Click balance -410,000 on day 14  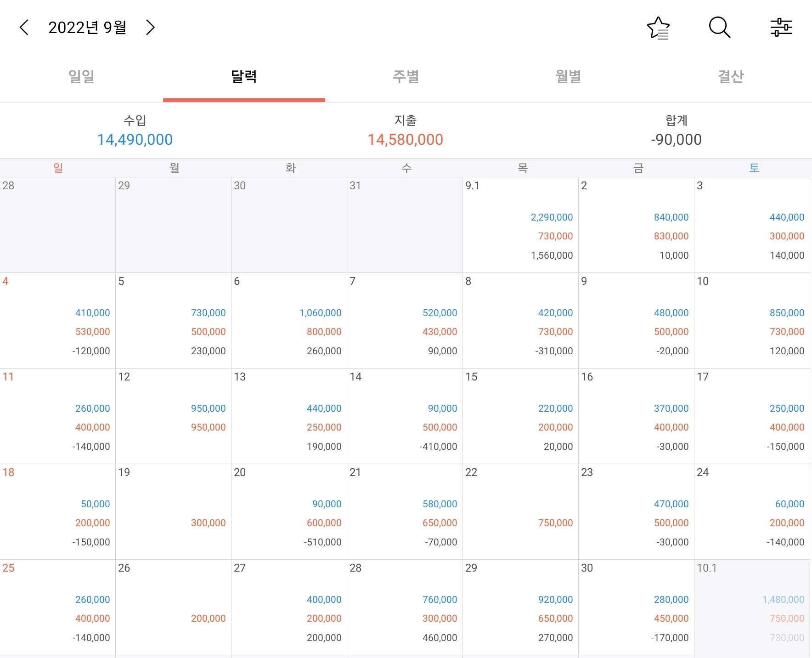pos(438,447)
